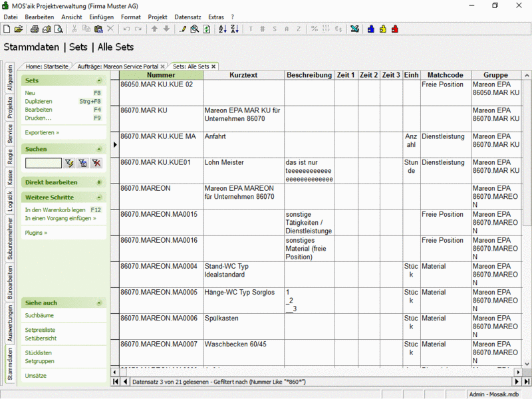
Task: Open the Projekt menu
Action: [158, 17]
